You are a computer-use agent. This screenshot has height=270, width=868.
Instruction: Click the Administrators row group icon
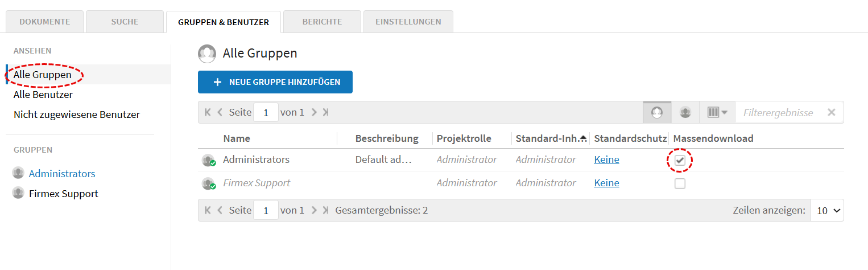[x=209, y=160]
